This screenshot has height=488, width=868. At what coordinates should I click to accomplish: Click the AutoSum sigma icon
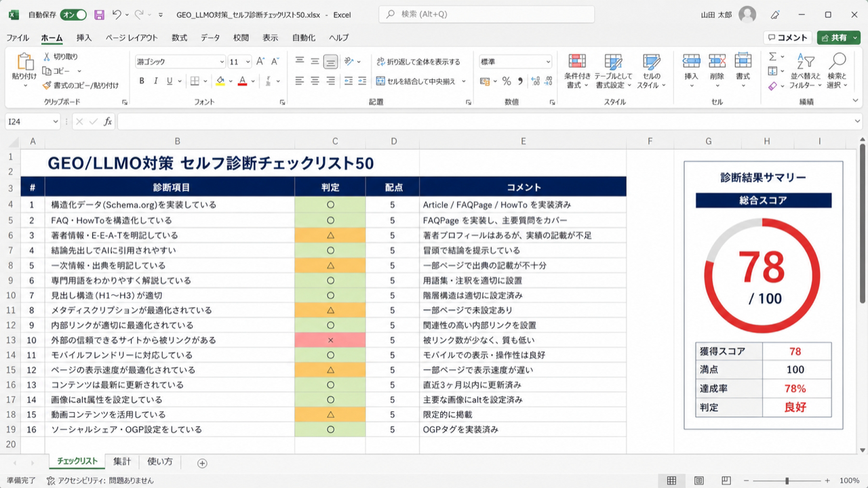point(772,57)
